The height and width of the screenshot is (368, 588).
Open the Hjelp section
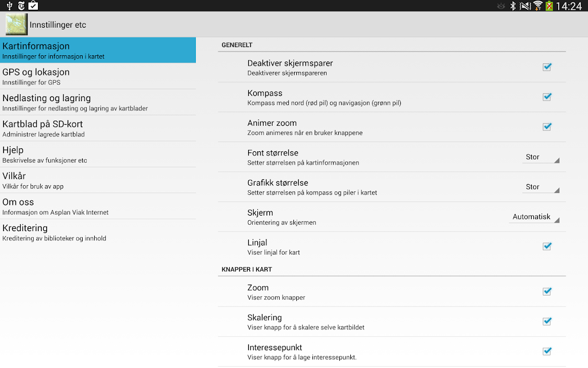pyautogui.click(x=98, y=154)
